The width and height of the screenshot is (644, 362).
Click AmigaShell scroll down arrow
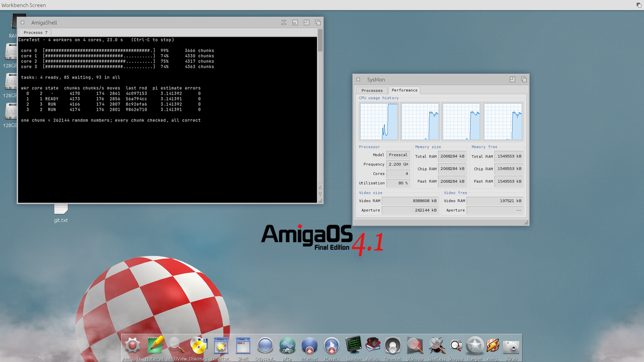click(x=320, y=194)
